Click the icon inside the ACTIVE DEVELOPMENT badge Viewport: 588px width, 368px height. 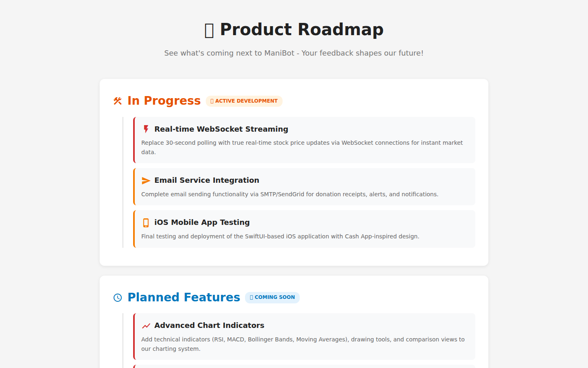[x=212, y=101]
